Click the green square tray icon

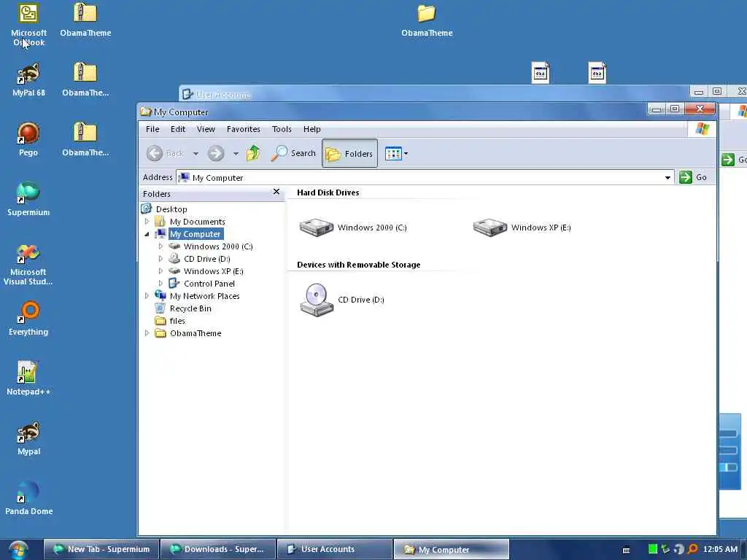[653, 549]
